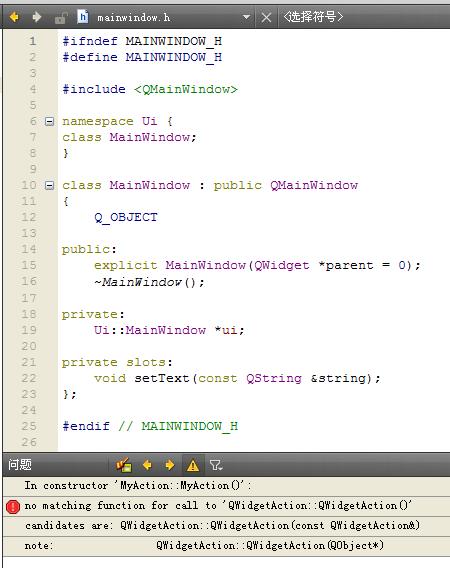Click QMainWindow base class name on line 10
The width and height of the screenshot is (450, 568).
click(x=314, y=185)
